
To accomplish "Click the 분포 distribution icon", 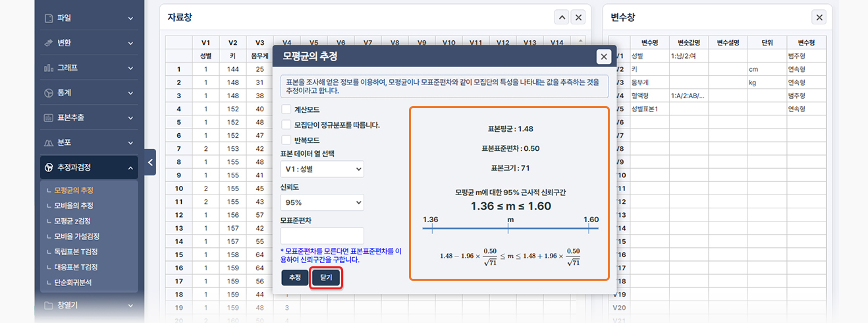I will [49, 143].
